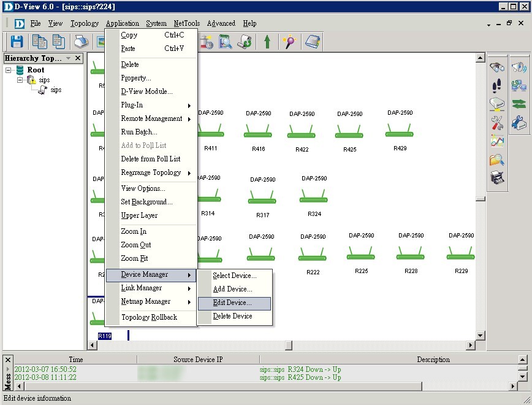Select the R228 access point icon

[x=411, y=253]
